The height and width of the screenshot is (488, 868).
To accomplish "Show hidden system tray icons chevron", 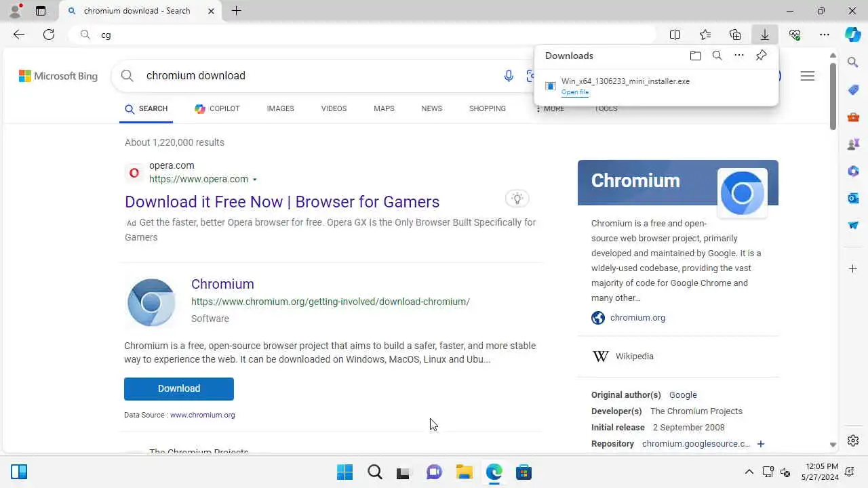I will click(749, 472).
